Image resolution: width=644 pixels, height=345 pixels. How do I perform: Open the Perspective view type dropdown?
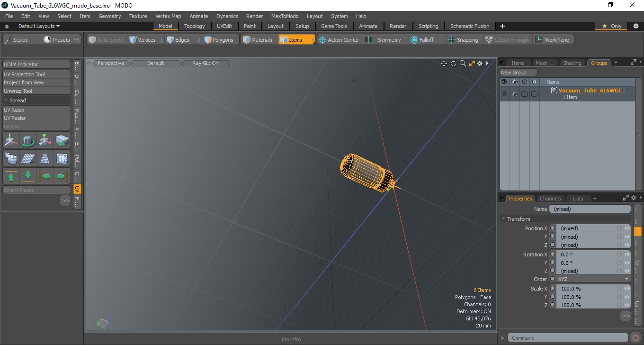(111, 64)
